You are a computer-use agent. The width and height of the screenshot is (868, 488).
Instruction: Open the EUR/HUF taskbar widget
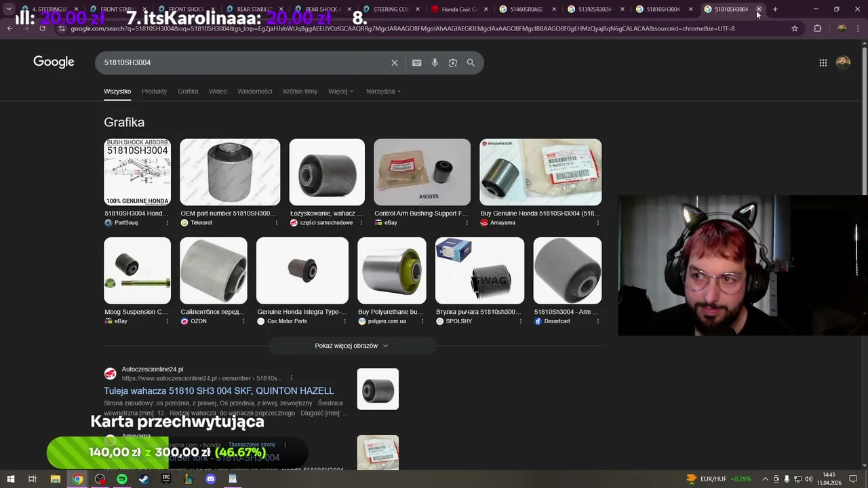pyautogui.click(x=720, y=479)
